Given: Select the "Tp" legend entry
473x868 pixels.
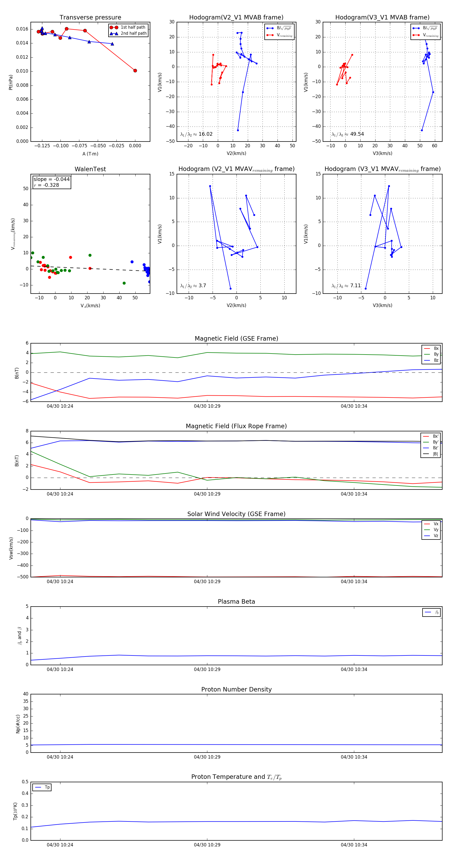Looking at the screenshot, I should tap(42, 788).
